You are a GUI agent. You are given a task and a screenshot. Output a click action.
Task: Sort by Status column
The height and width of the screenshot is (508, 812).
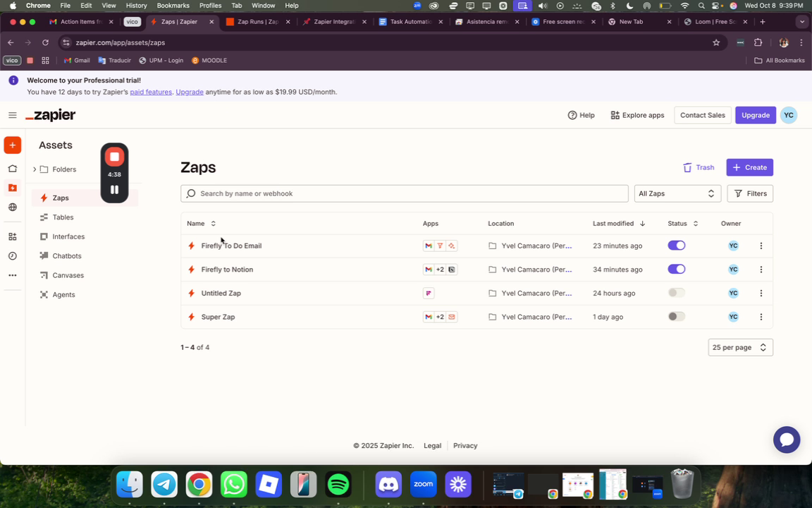point(682,224)
